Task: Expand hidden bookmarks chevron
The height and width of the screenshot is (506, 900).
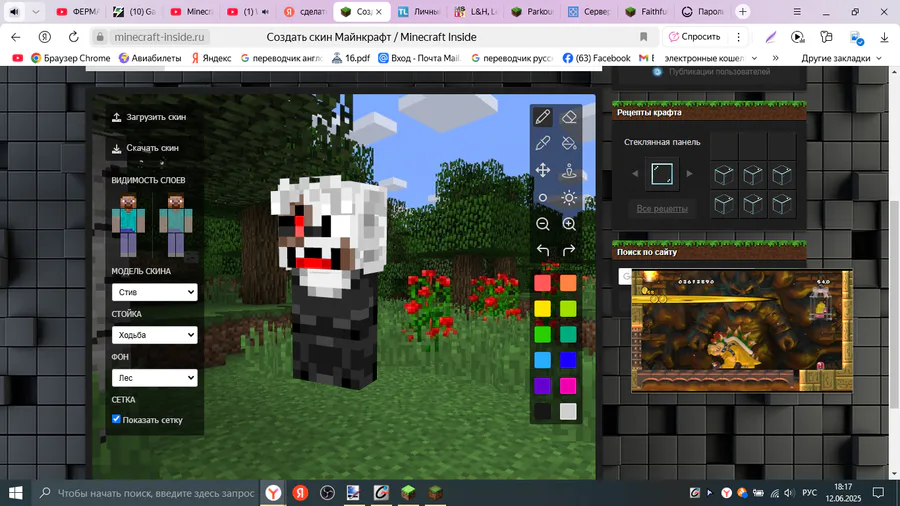Action: 775,58
